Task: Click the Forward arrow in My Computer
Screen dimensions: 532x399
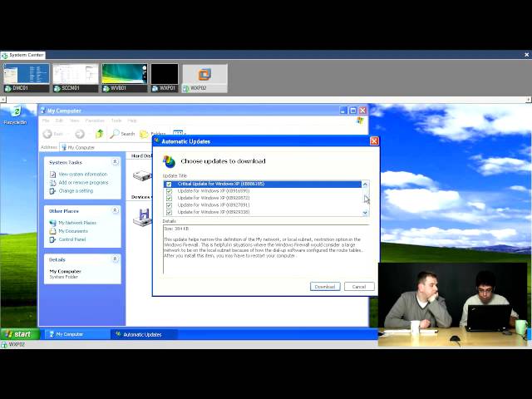Action: click(x=80, y=134)
